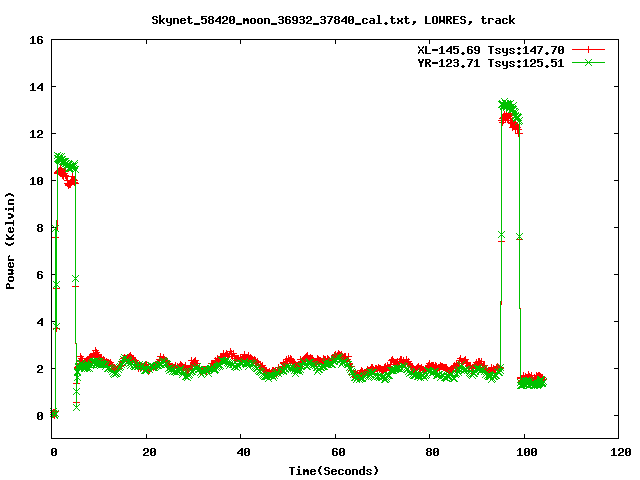Click the "Time(Seconds)" x-axis label
640x480 pixels.
coord(333,471)
